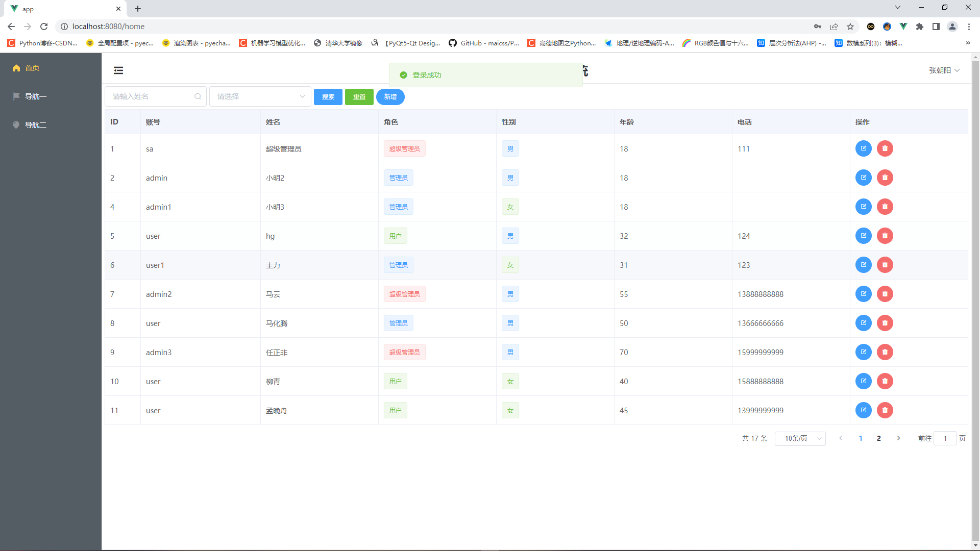Delete the user named 孟晚舟
This screenshot has width=980, height=551.
coord(885,410)
